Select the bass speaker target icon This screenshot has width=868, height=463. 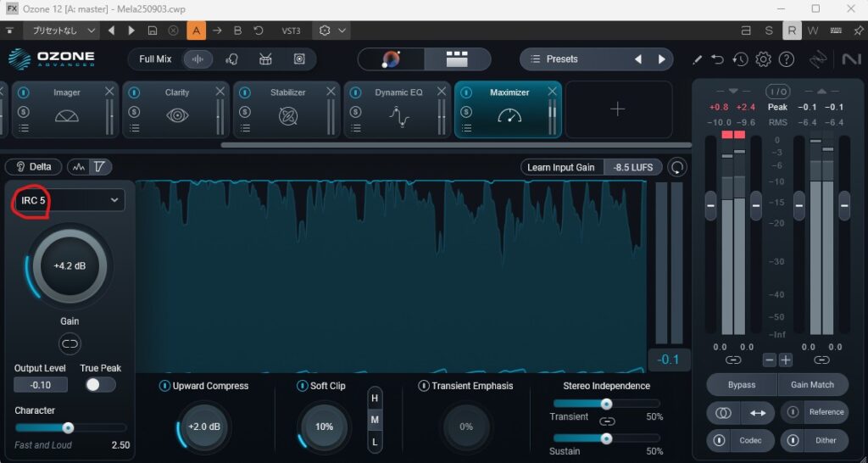(299, 59)
